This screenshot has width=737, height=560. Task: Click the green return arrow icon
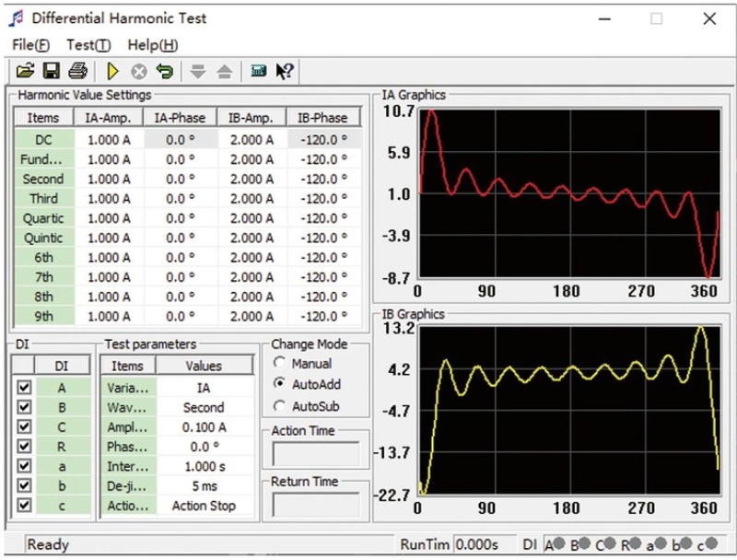pos(164,71)
